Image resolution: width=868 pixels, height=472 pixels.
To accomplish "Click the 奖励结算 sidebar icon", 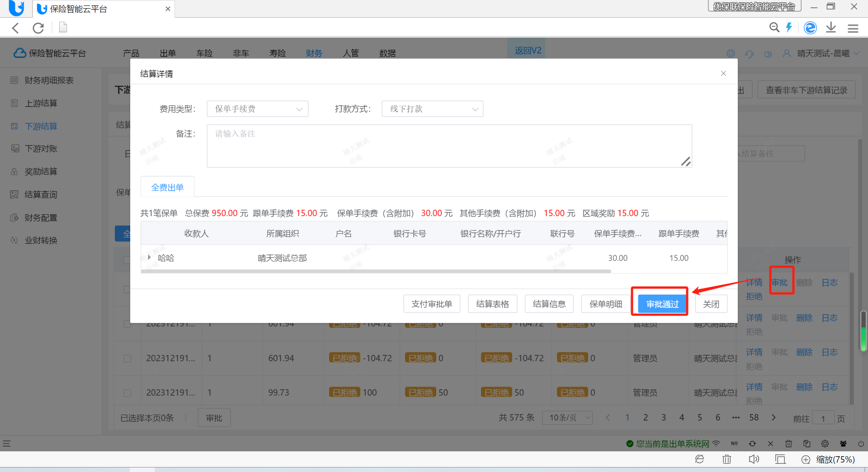I will (14, 172).
